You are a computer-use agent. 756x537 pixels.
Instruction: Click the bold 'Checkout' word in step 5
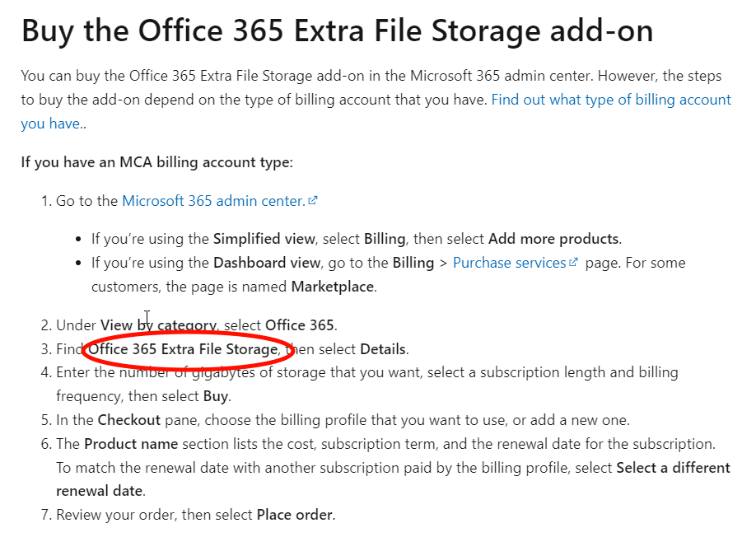pyautogui.click(x=128, y=420)
